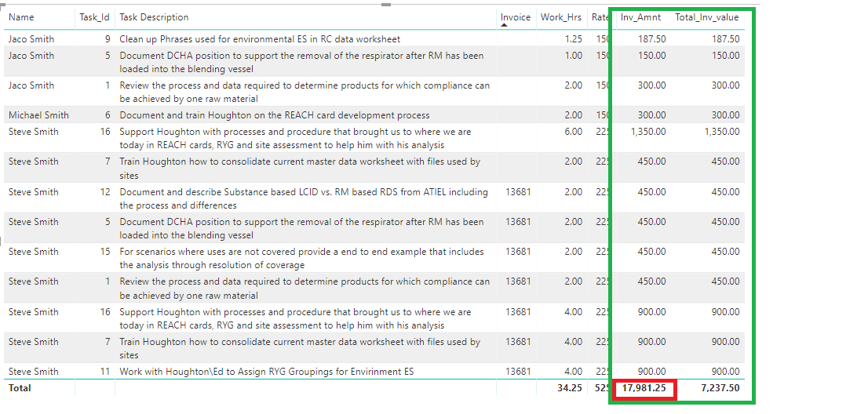
Task: Select the 'Clean up Phrases used for environmental ES' description
Action: (260, 39)
